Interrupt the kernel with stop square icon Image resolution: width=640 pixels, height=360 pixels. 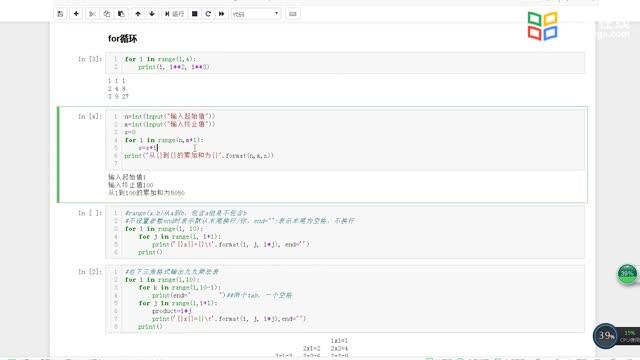pos(195,14)
